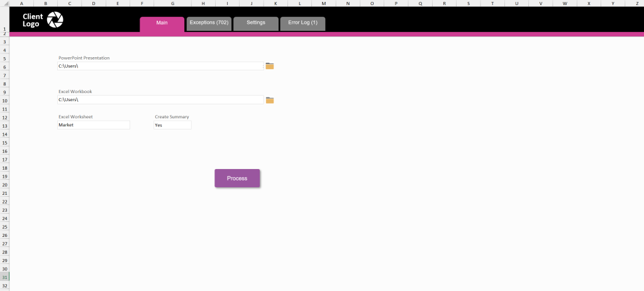
Task: Select row header 13
Action: point(4,126)
